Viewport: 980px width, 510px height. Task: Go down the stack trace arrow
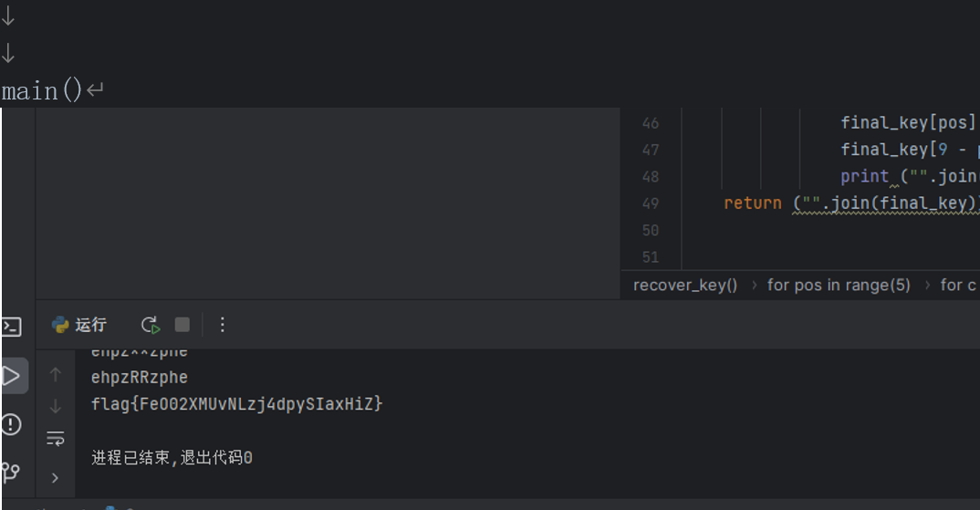(55, 406)
